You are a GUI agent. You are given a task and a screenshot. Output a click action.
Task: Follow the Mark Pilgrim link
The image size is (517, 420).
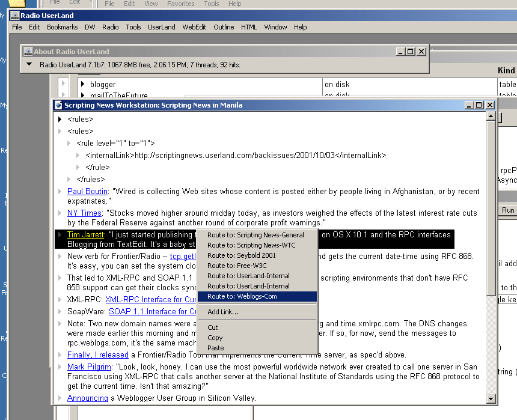tap(89, 367)
